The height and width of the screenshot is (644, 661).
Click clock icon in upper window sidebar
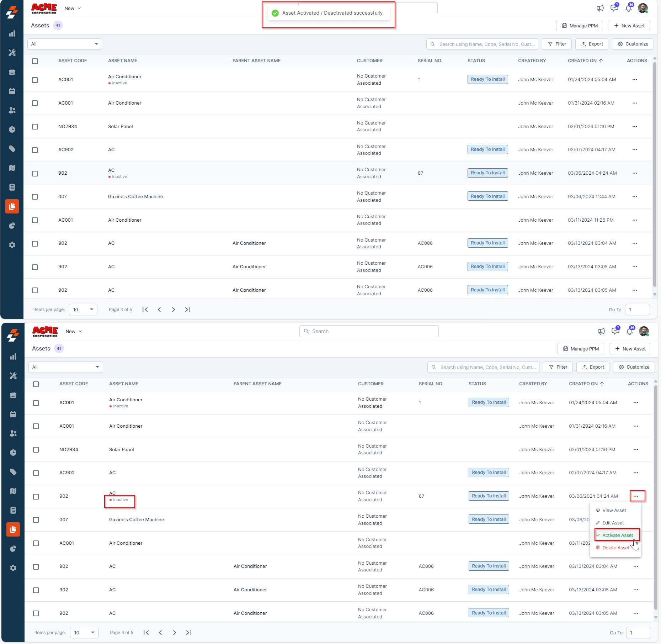pos(12,130)
